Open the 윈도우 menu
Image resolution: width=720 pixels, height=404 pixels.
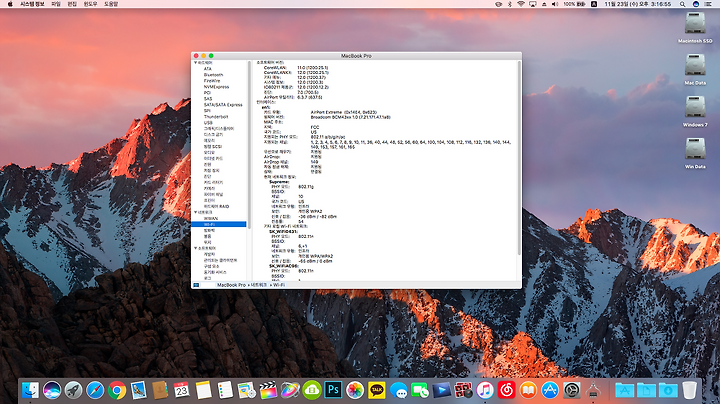[x=90, y=4]
